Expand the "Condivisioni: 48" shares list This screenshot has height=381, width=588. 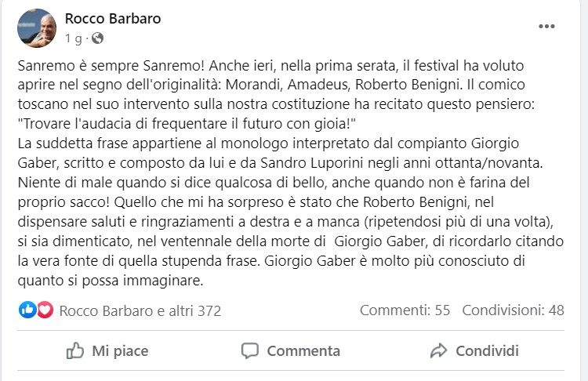pyautogui.click(x=513, y=310)
